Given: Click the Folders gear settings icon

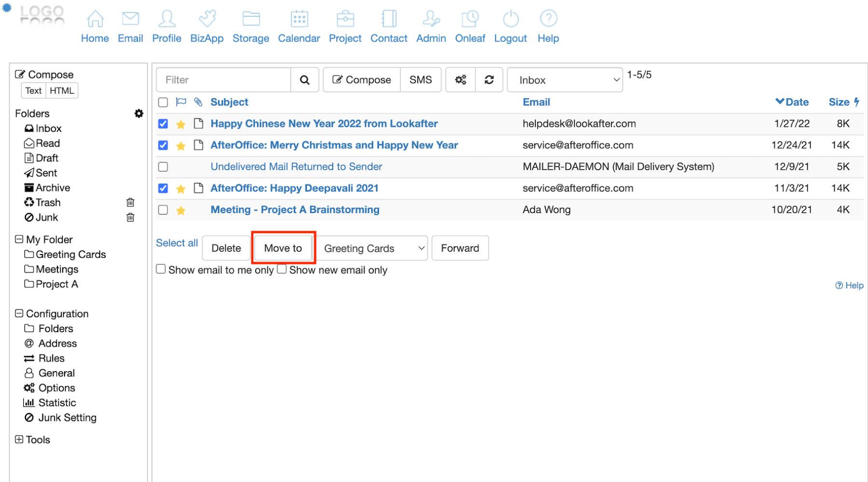Looking at the screenshot, I should pyautogui.click(x=139, y=113).
